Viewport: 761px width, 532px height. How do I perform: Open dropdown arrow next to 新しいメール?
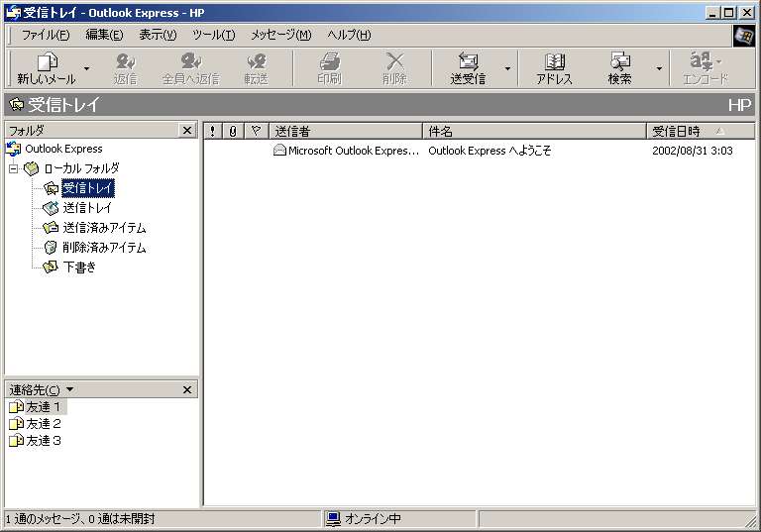[87, 69]
